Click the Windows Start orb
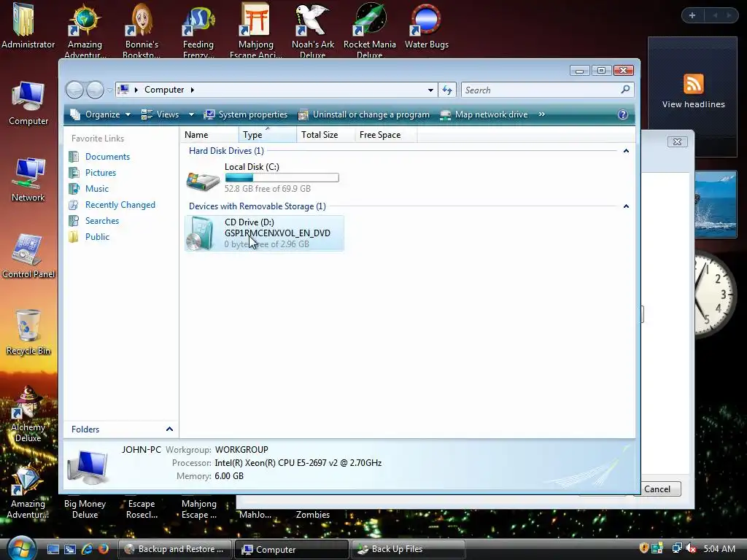The image size is (747, 560). pos(21,548)
